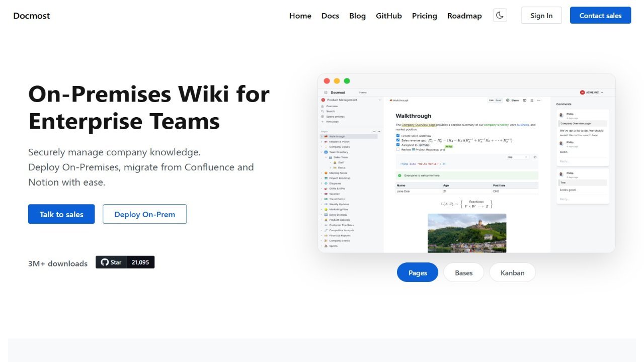Select the Bases tab below the preview
644x362 pixels.
pyautogui.click(x=464, y=273)
